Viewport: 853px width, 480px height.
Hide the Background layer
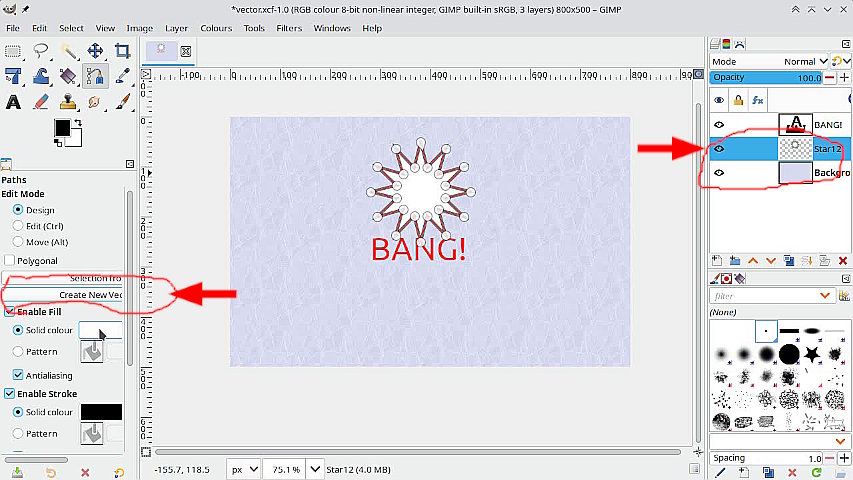tap(719, 173)
